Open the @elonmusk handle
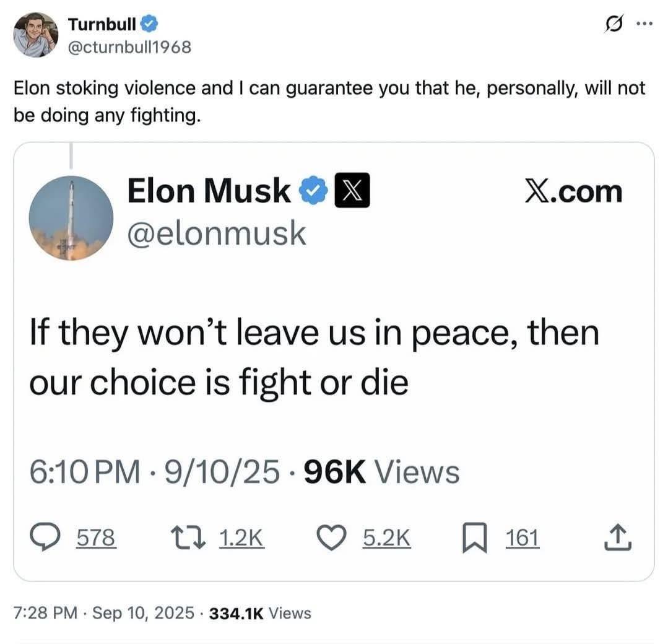This screenshot has height=644, width=668. pyautogui.click(x=217, y=233)
